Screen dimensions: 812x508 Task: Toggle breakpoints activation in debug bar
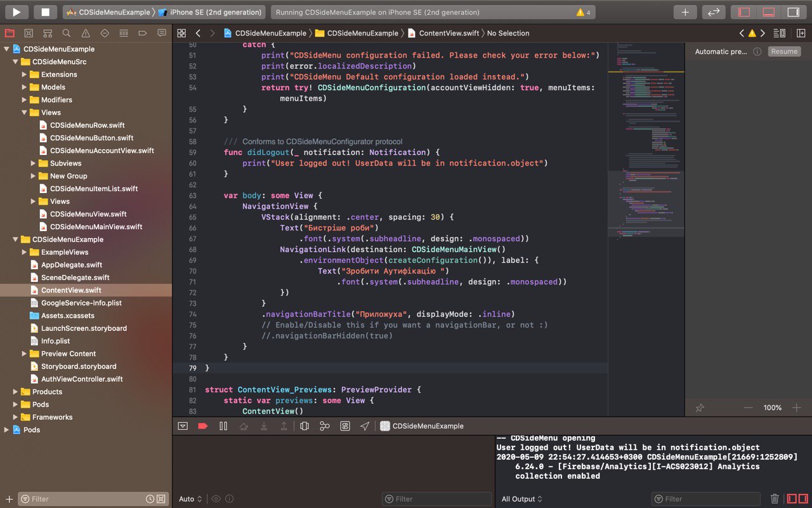point(203,426)
